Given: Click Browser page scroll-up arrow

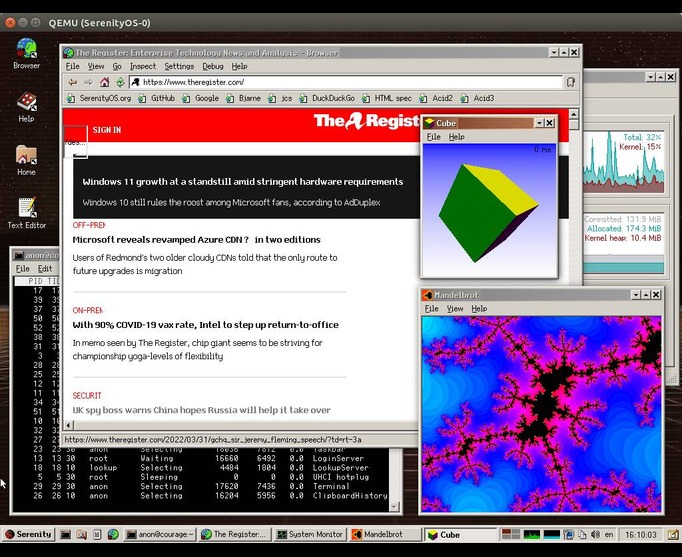Looking at the screenshot, I should coord(574,114).
